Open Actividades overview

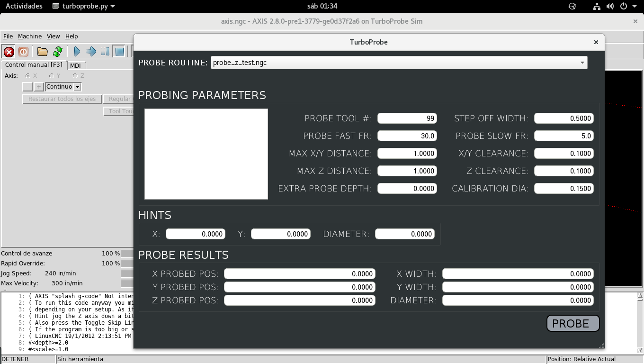pos(24,6)
